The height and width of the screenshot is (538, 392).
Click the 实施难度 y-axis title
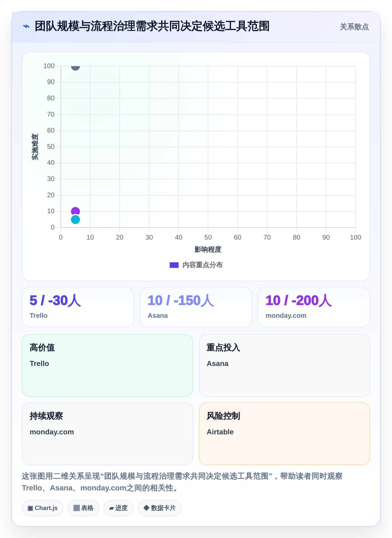(35, 147)
